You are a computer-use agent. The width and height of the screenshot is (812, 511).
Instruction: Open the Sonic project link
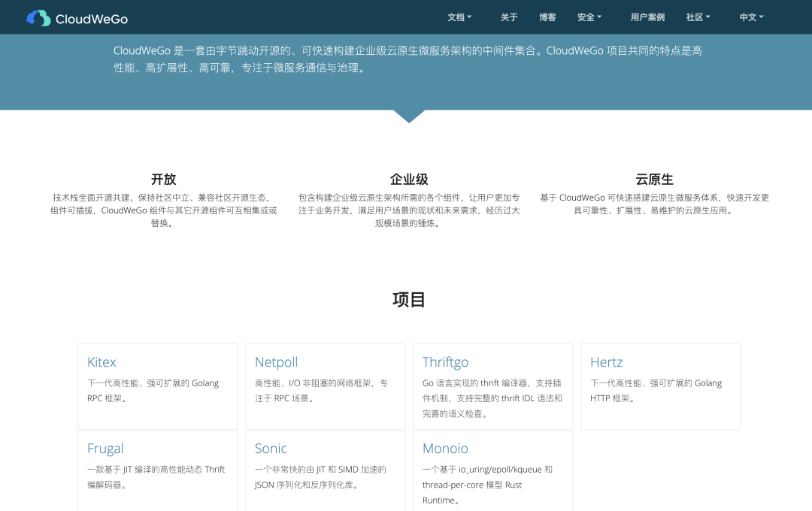pos(271,449)
